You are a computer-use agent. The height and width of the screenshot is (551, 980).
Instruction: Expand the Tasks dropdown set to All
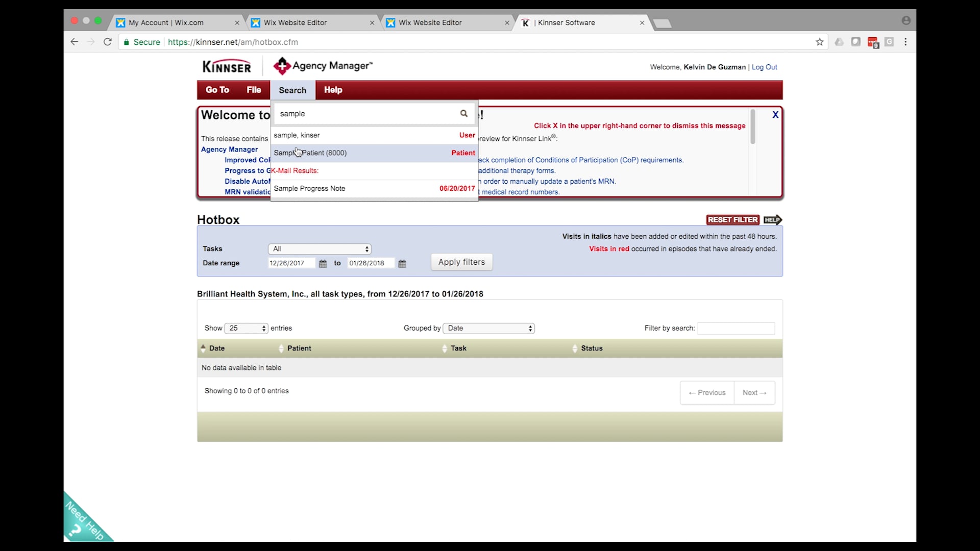320,249
